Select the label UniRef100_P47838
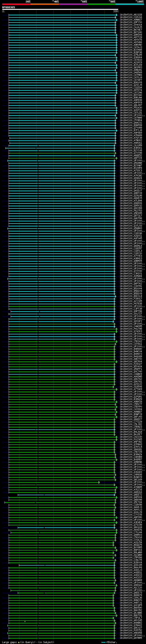 coord(131,304)
